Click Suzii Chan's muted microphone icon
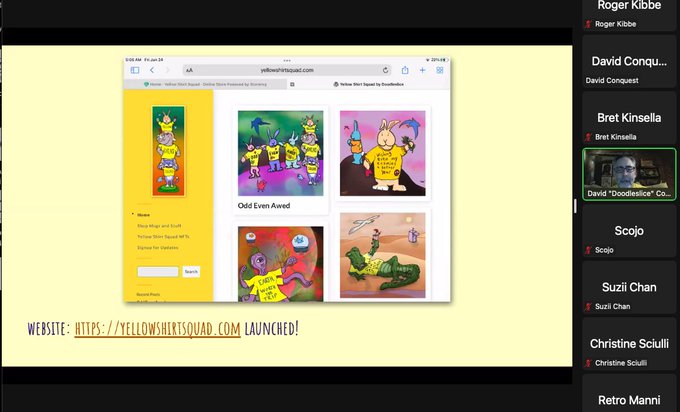The image size is (680, 412). coord(588,307)
